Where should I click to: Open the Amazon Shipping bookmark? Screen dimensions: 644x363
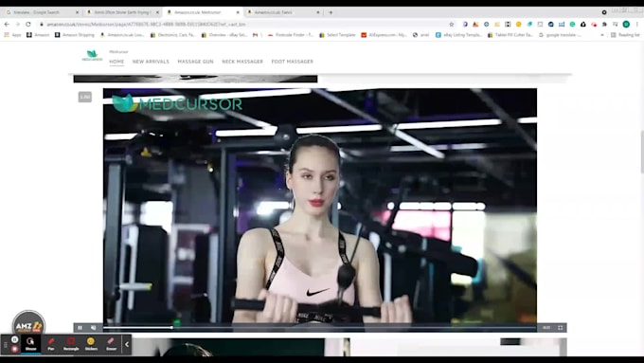click(x=75, y=35)
